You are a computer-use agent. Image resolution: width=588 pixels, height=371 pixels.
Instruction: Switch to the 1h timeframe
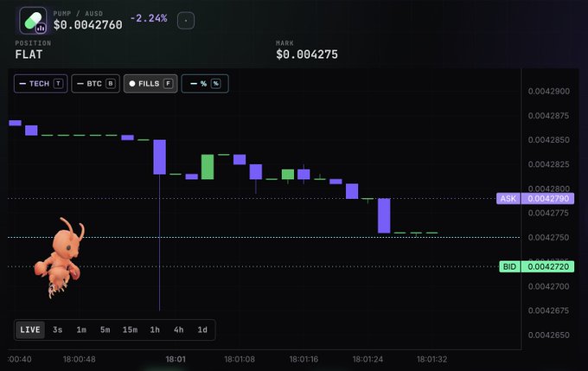coord(155,329)
